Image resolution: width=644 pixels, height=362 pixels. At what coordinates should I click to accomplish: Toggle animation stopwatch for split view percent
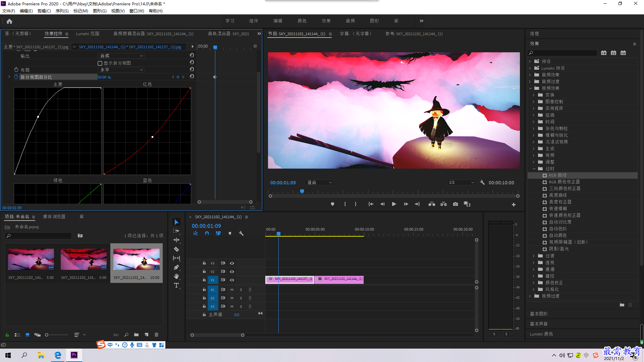tap(16, 77)
